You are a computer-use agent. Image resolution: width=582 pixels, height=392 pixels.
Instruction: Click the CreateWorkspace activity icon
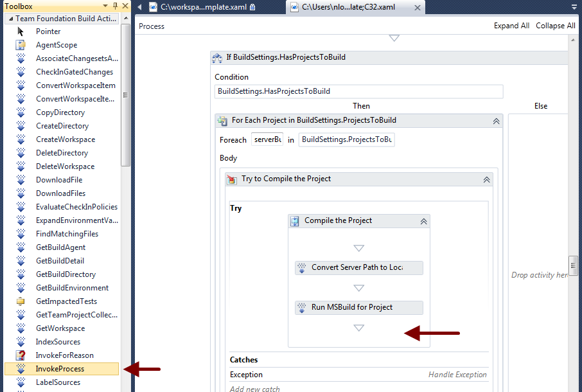21,139
